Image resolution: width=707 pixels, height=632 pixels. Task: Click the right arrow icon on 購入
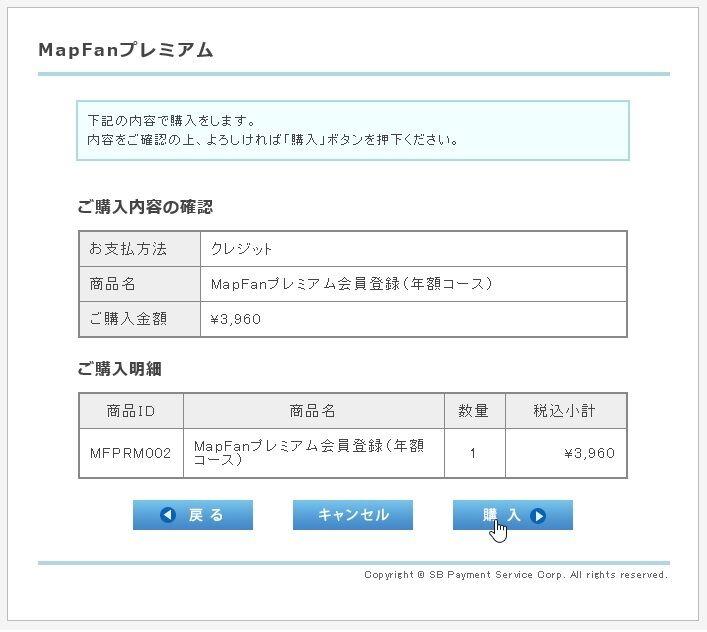(538, 515)
